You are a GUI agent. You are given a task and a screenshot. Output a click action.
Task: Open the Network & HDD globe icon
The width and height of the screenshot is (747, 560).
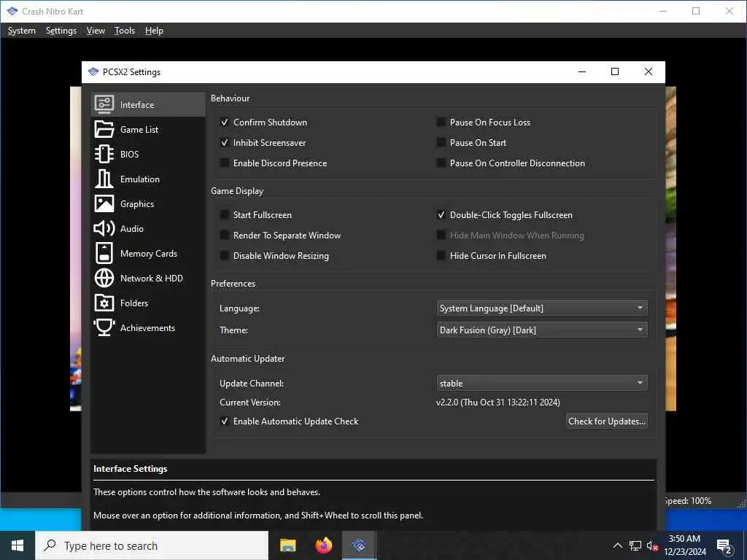pos(104,278)
